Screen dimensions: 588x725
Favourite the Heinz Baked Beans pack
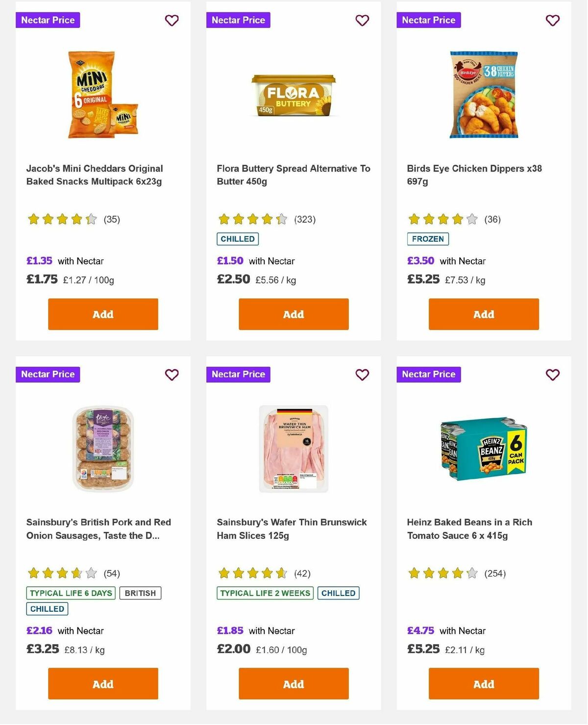(x=552, y=375)
